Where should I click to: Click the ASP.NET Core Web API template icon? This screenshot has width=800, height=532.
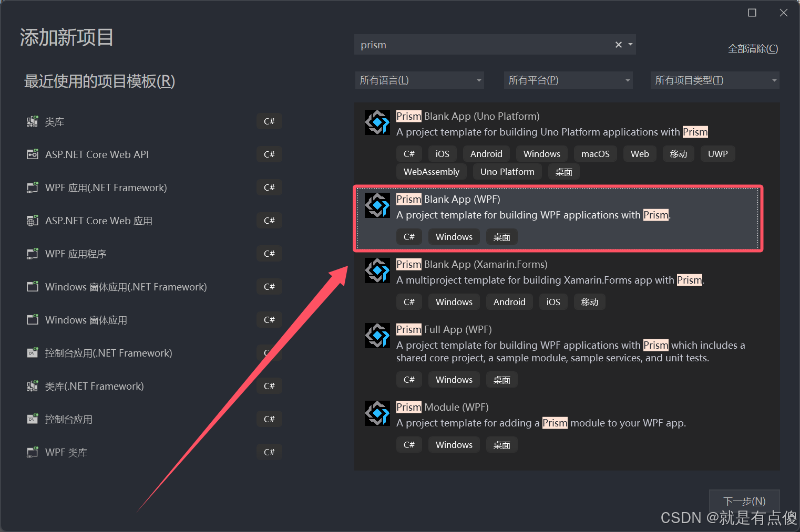click(x=33, y=154)
